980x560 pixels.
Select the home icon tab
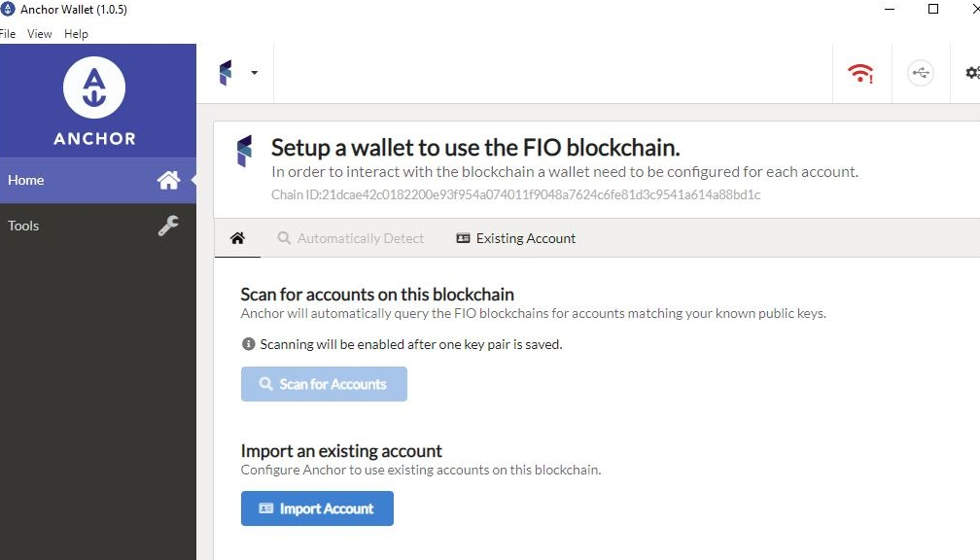pyautogui.click(x=237, y=238)
